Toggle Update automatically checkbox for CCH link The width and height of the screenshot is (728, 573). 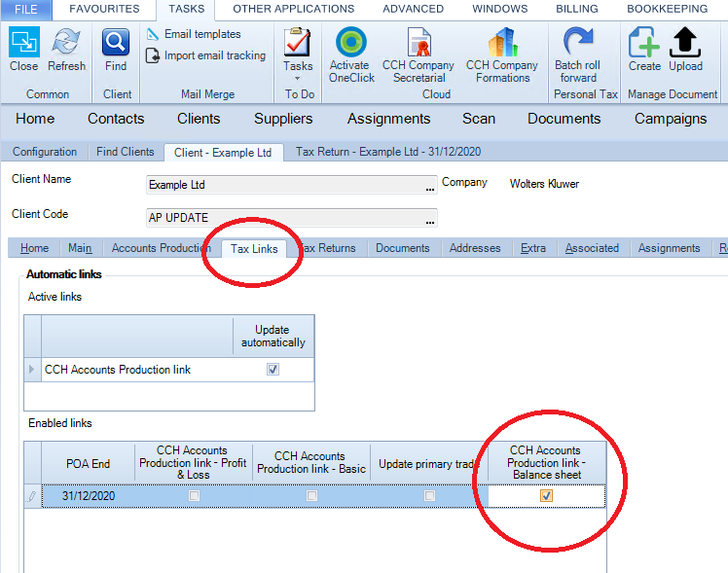273,370
